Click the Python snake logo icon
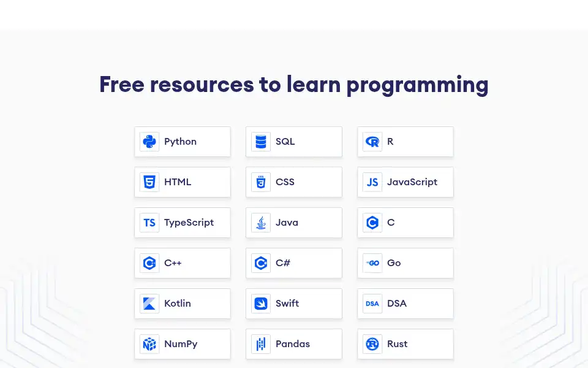The image size is (588, 368). (x=149, y=142)
